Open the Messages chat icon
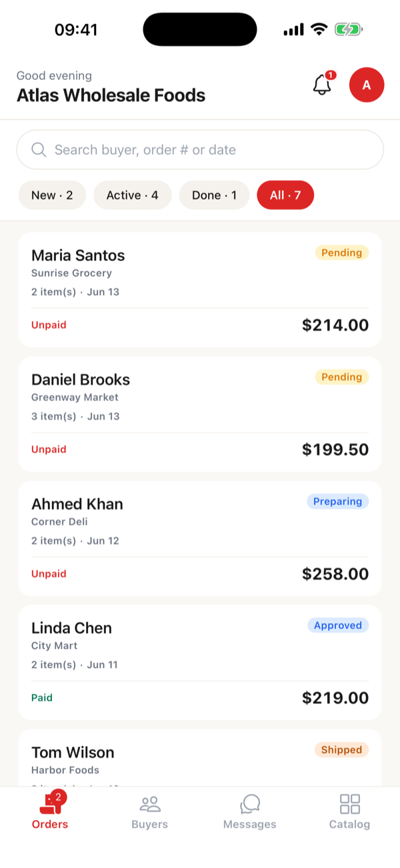 249,804
